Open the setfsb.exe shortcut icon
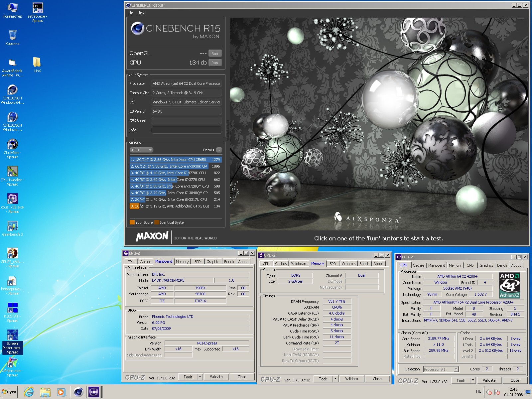The width and height of the screenshot is (532, 399). coord(37,12)
